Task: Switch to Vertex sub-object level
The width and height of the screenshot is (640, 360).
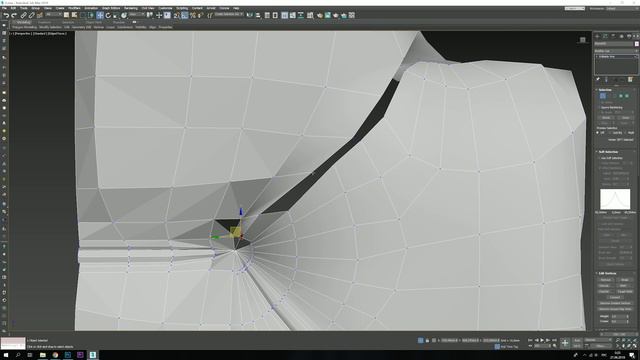Action: [x=603, y=96]
